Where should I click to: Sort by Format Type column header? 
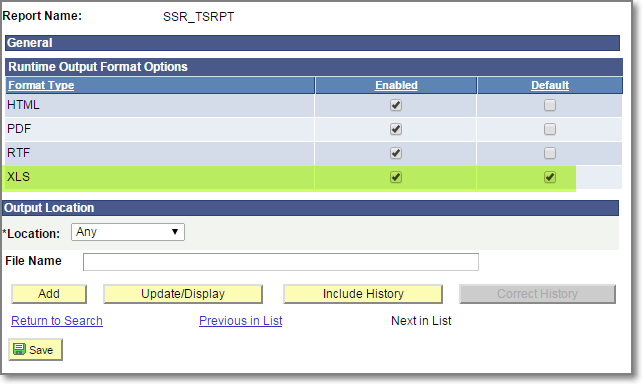tap(41, 85)
